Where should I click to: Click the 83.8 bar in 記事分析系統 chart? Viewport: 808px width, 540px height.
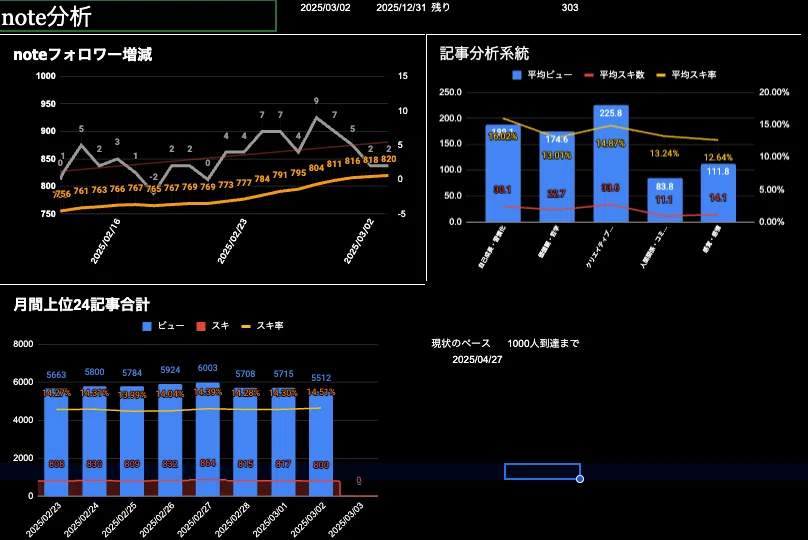click(665, 200)
